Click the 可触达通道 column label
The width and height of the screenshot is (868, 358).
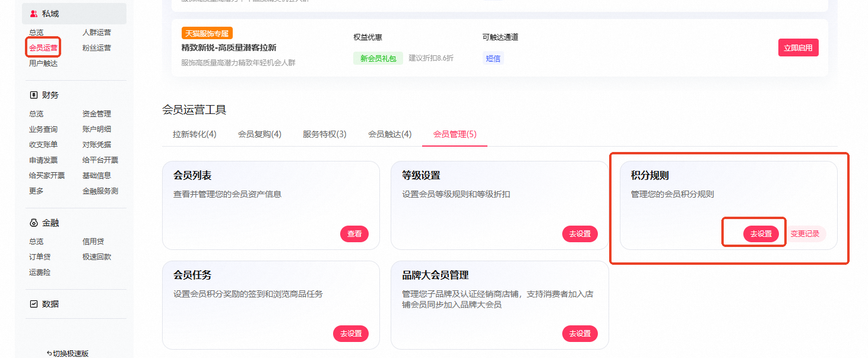[x=500, y=37]
